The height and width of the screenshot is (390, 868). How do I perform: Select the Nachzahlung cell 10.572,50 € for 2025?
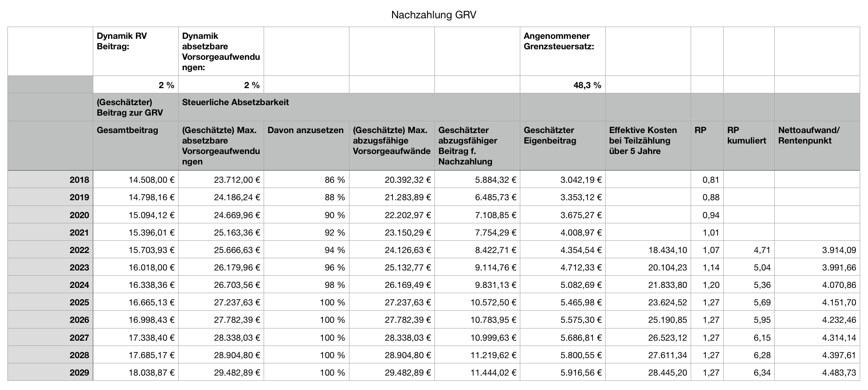pyautogui.click(x=477, y=302)
